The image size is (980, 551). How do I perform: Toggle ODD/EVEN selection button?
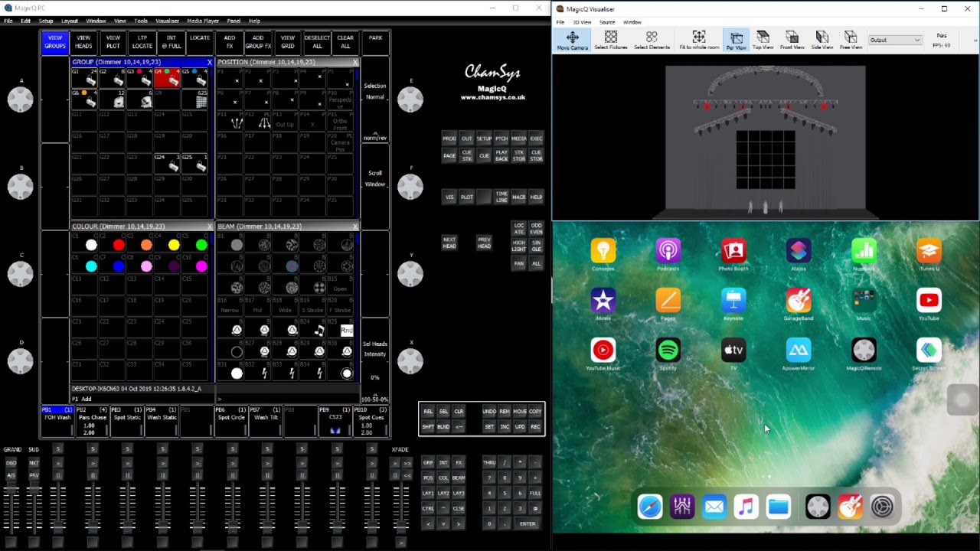(537, 228)
